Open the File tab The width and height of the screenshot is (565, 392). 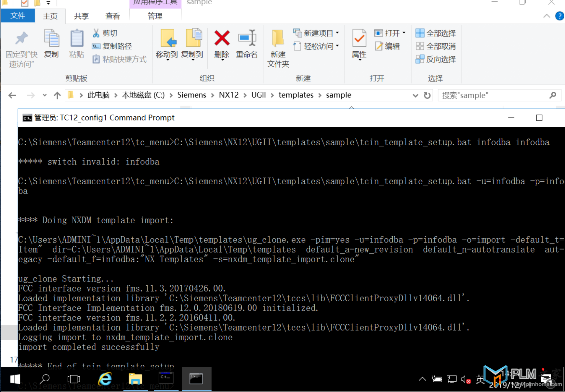click(x=18, y=16)
